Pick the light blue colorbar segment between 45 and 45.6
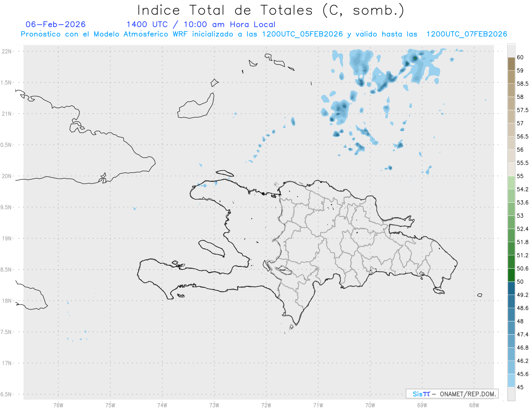This screenshot has width=532, height=411. 511,380
